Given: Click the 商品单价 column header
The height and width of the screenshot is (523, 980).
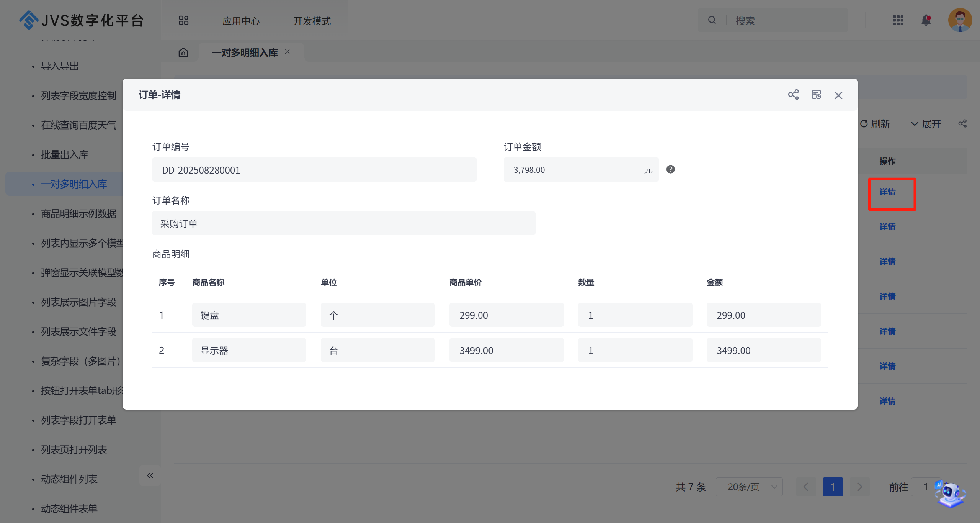Looking at the screenshot, I should tap(465, 282).
